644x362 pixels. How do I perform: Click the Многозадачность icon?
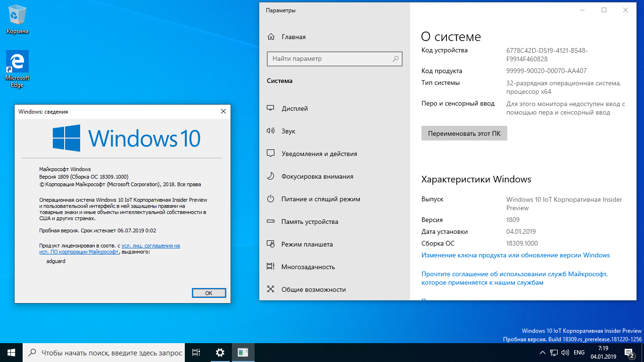271,267
